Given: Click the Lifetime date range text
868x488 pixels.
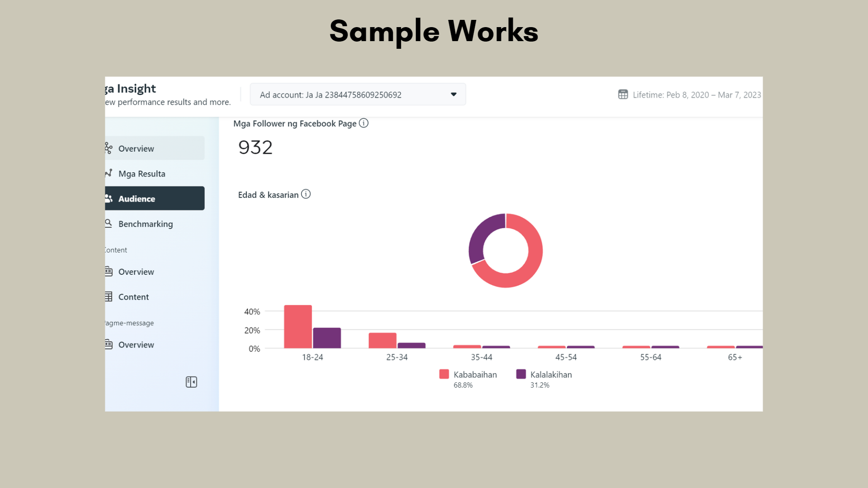Looking at the screenshot, I should coord(697,95).
